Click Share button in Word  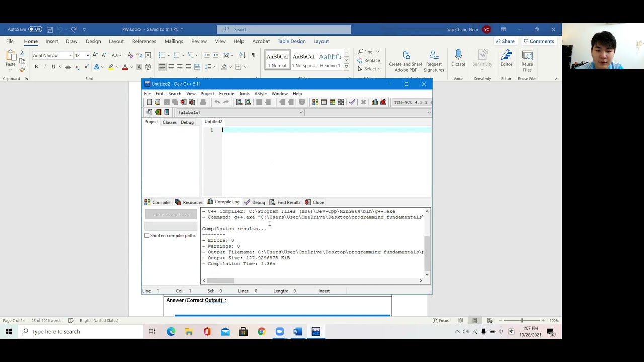pos(505,41)
